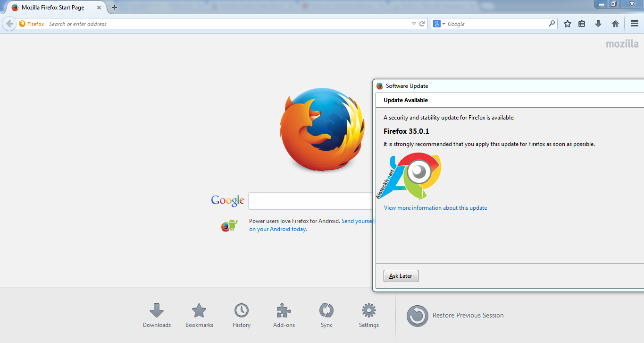Close the Mozilla Firefox Start Page tab
This screenshot has height=343, width=644.
coord(99,8)
